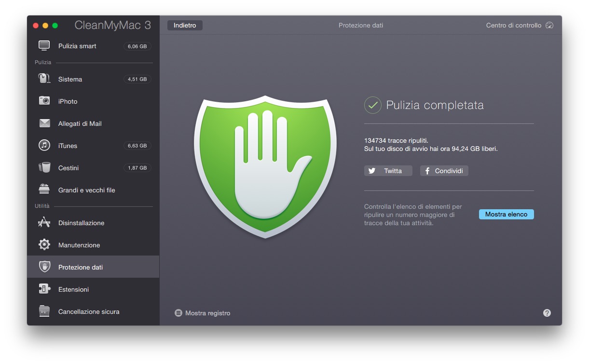The image size is (589, 364).
Task: Select Protezione dati in sidebar
Action: coord(93,267)
